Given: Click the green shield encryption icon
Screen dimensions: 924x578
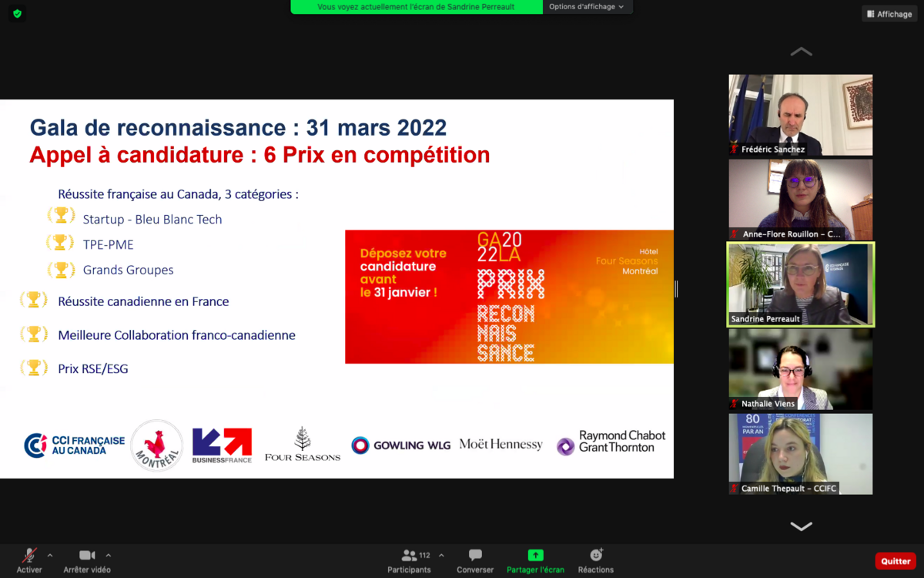Looking at the screenshot, I should tap(18, 14).
